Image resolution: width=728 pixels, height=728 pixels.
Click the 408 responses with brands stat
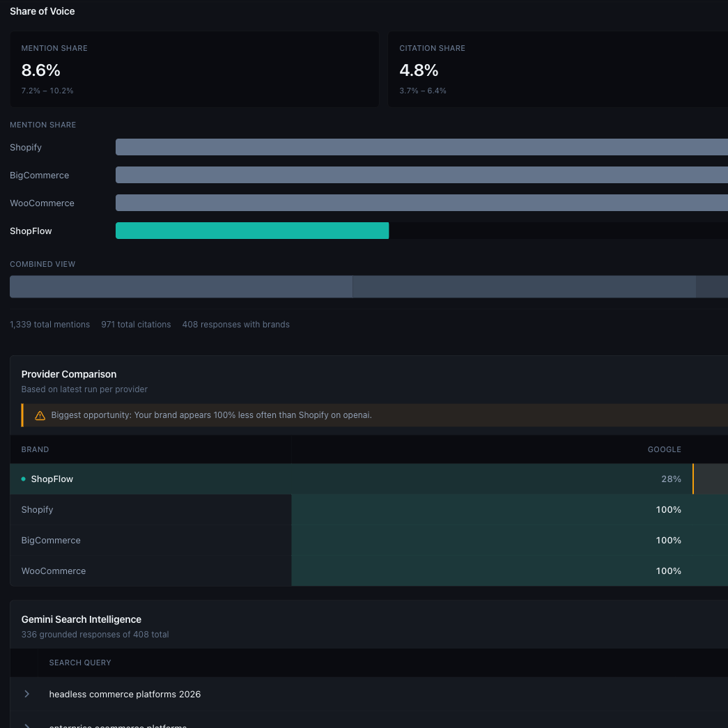236,325
